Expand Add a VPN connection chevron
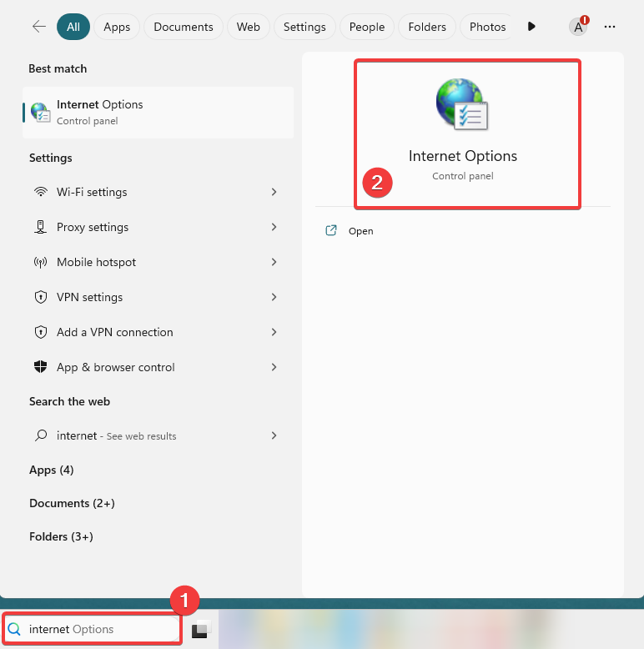Screen dimensions: 644x649 (274, 332)
